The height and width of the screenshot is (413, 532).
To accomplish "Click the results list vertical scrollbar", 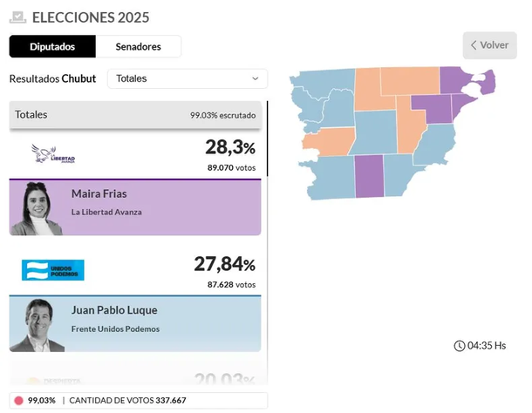I will pyautogui.click(x=268, y=139).
